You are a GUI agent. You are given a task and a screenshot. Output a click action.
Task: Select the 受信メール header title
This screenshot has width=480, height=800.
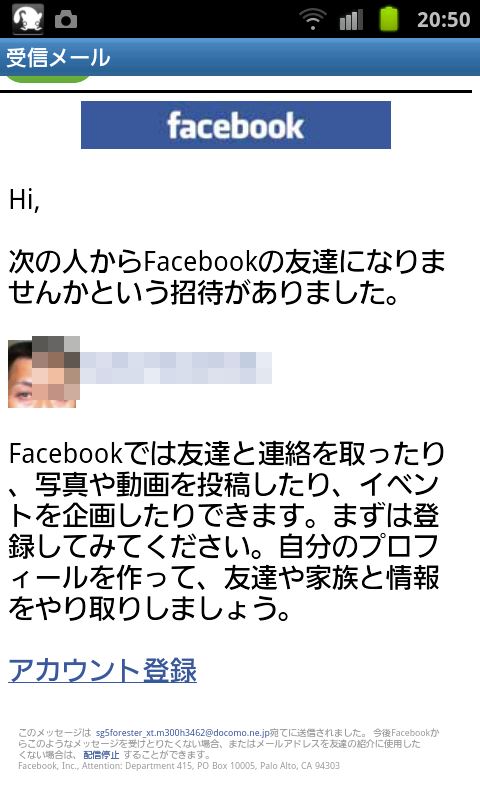pyautogui.click(x=58, y=57)
